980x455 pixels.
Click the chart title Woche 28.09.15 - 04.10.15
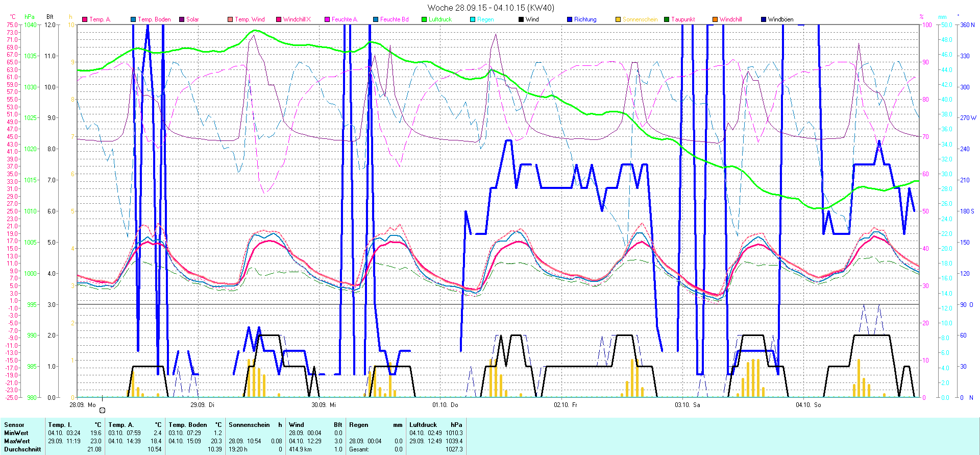[x=490, y=8]
